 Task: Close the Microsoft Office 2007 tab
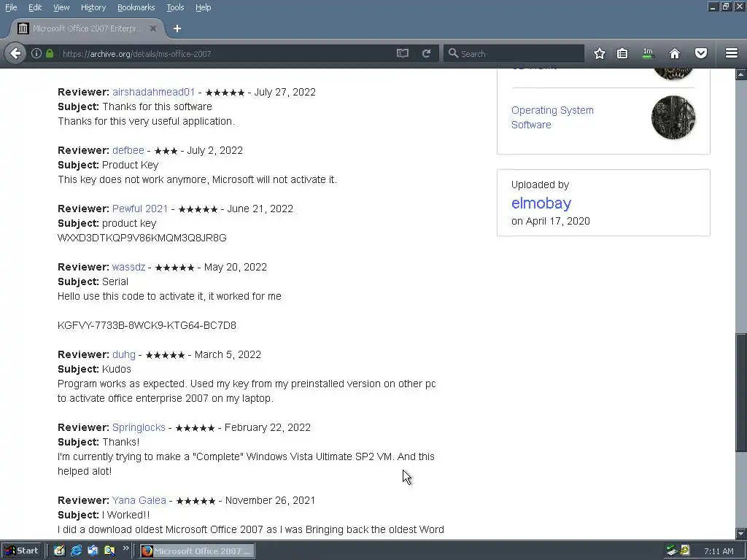[153, 28]
